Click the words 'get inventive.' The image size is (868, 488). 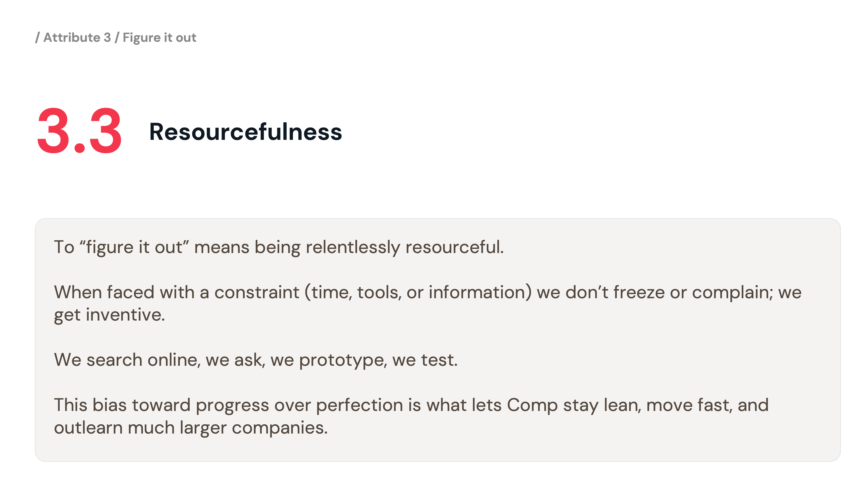click(109, 315)
